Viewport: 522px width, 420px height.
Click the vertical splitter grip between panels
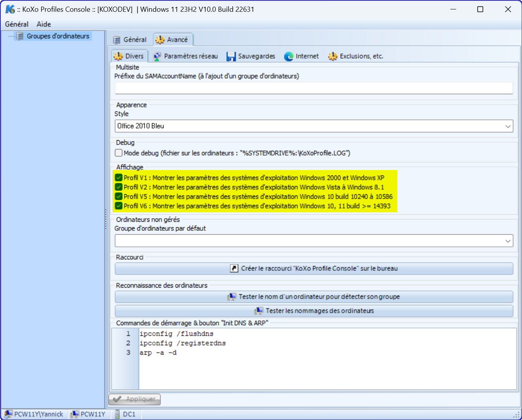pos(105,219)
